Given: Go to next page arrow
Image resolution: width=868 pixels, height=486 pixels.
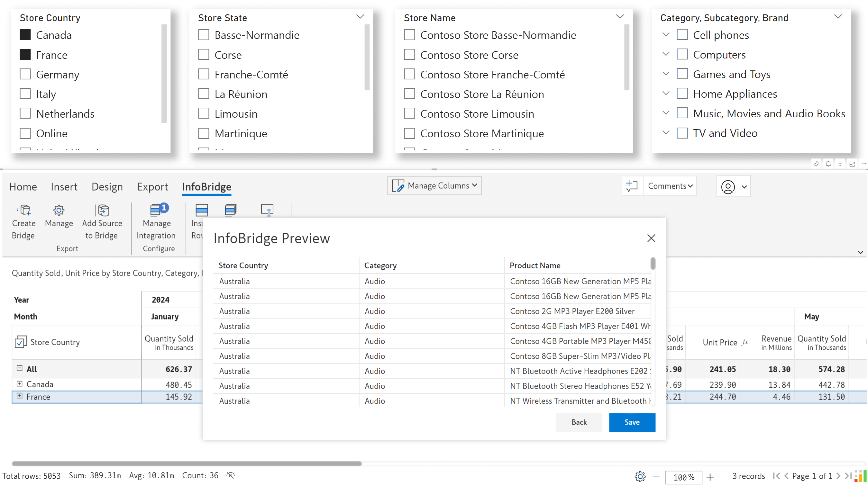Looking at the screenshot, I should 838,476.
